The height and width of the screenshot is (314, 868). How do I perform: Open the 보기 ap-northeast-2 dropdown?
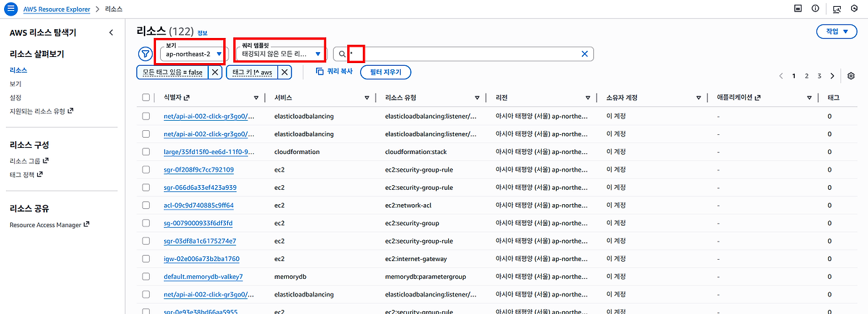[194, 54]
